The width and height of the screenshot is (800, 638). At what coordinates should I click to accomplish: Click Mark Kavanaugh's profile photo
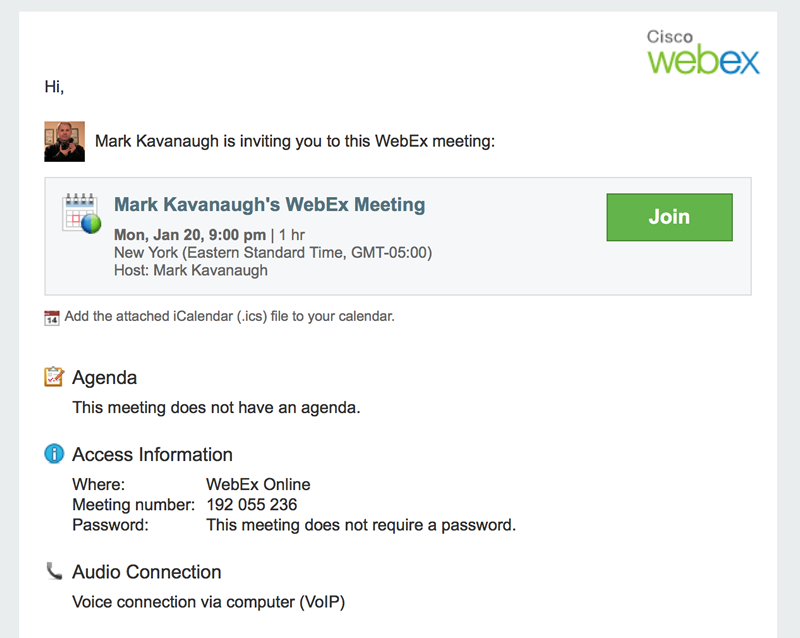pos(65,141)
